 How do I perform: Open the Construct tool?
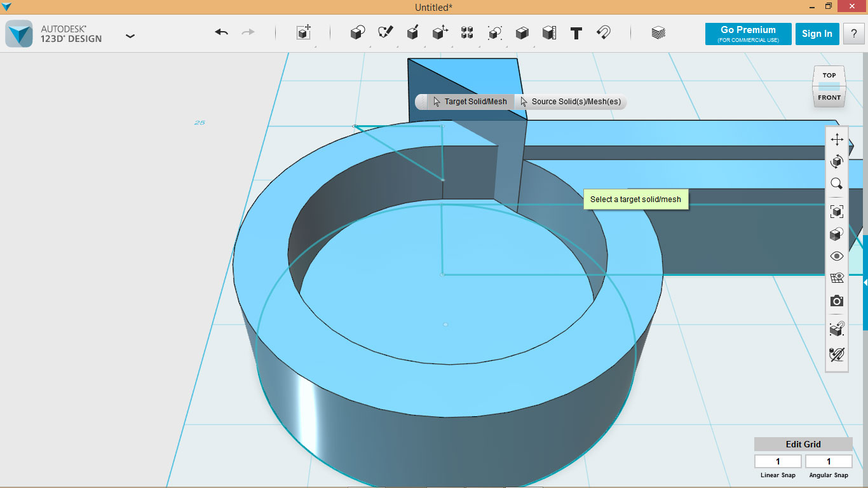pos(412,33)
